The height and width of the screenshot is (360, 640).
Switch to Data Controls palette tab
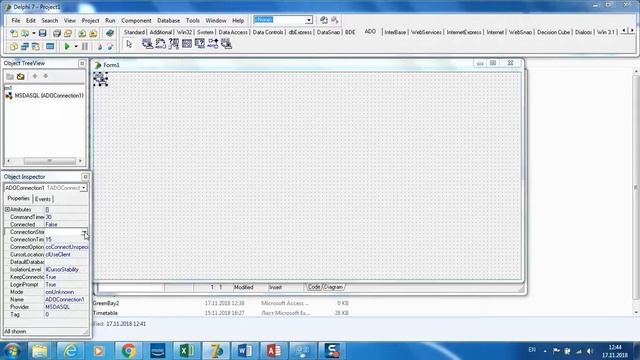(268, 32)
